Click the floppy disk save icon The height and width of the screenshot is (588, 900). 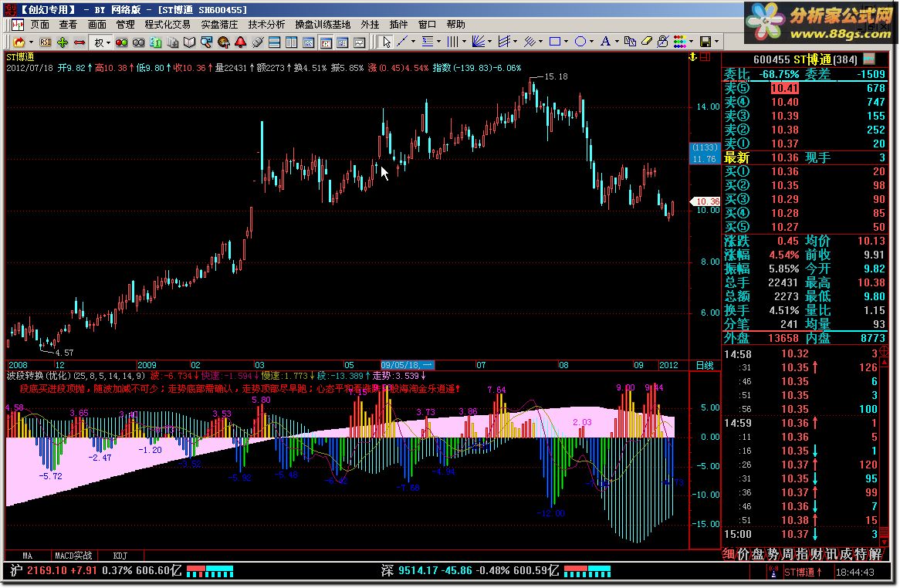705,42
